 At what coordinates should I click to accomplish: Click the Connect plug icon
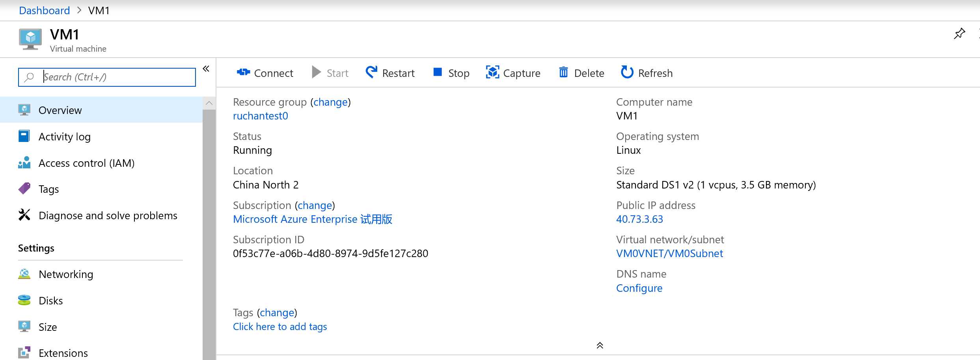coord(243,72)
